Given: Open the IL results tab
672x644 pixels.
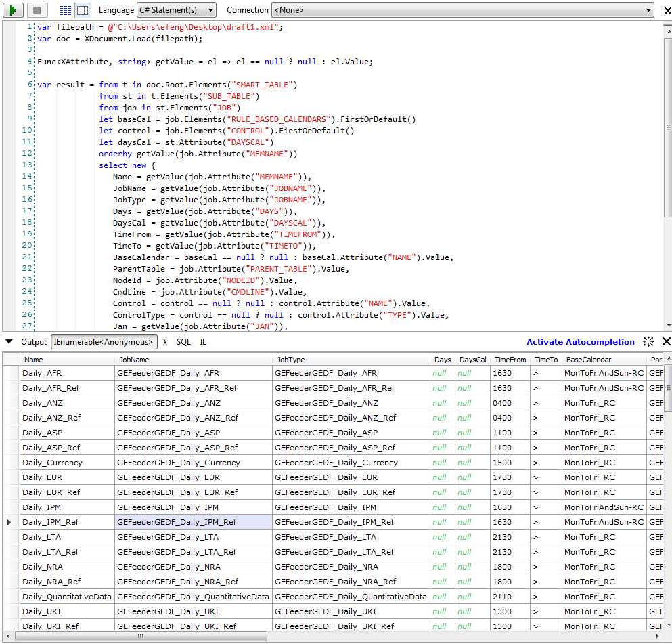Looking at the screenshot, I should coord(203,342).
